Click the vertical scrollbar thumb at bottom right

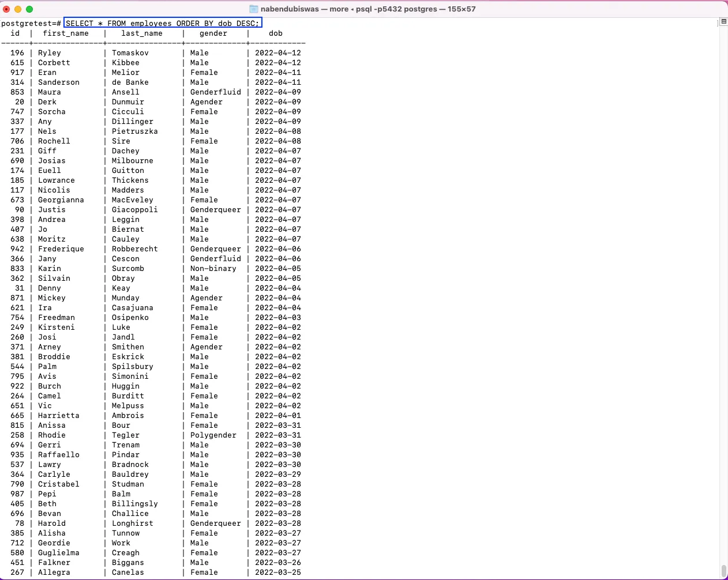pos(724,571)
